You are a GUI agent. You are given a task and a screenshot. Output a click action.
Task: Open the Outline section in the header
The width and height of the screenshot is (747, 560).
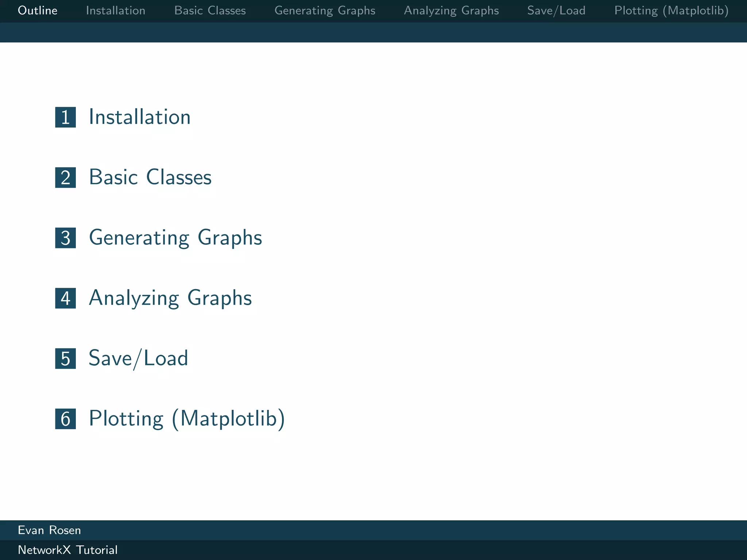[x=38, y=11]
